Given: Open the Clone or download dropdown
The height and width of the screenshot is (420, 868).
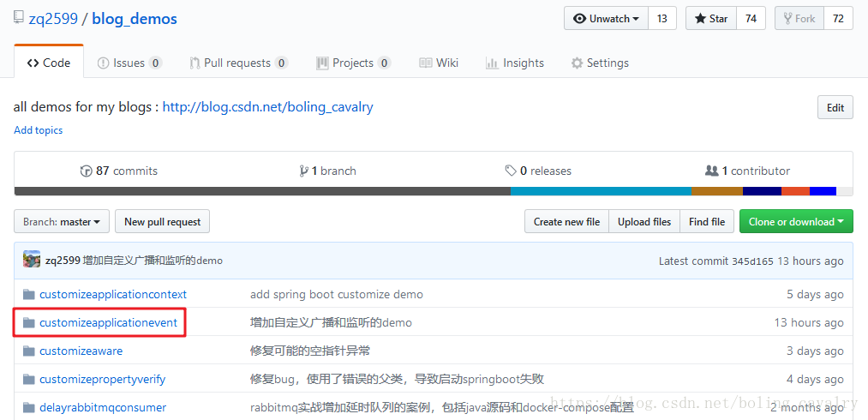Looking at the screenshot, I should click(x=797, y=222).
